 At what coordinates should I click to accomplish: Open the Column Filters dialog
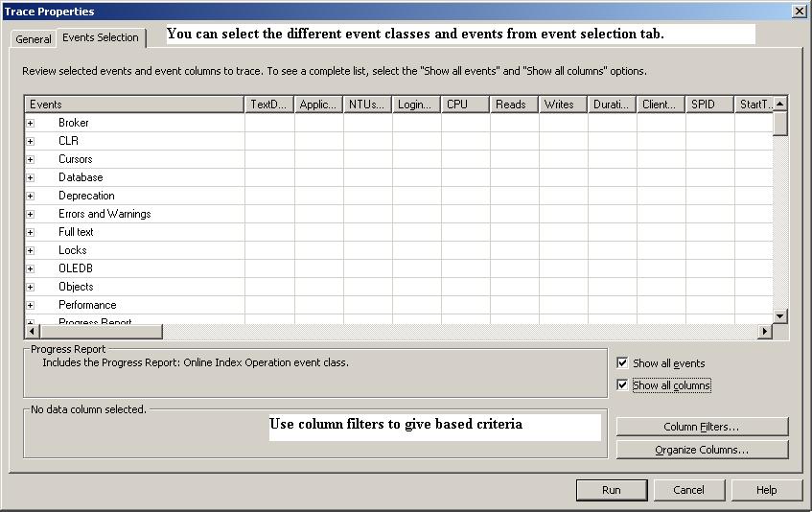pyautogui.click(x=702, y=427)
